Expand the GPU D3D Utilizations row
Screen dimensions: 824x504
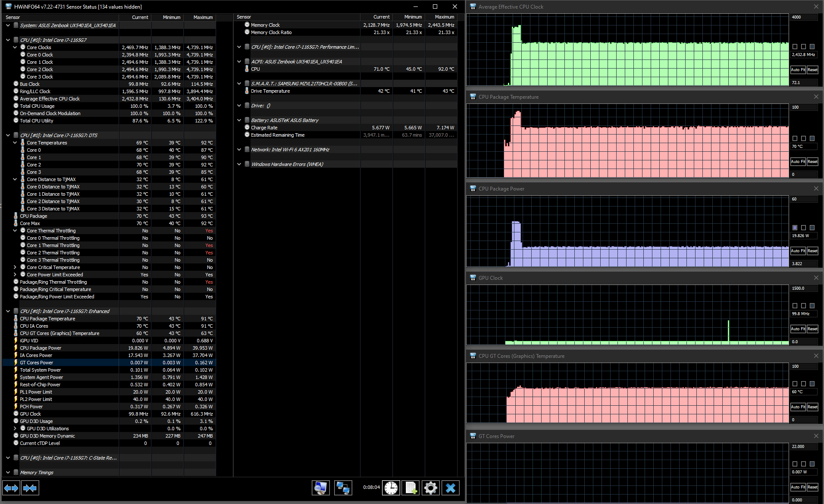click(15, 429)
